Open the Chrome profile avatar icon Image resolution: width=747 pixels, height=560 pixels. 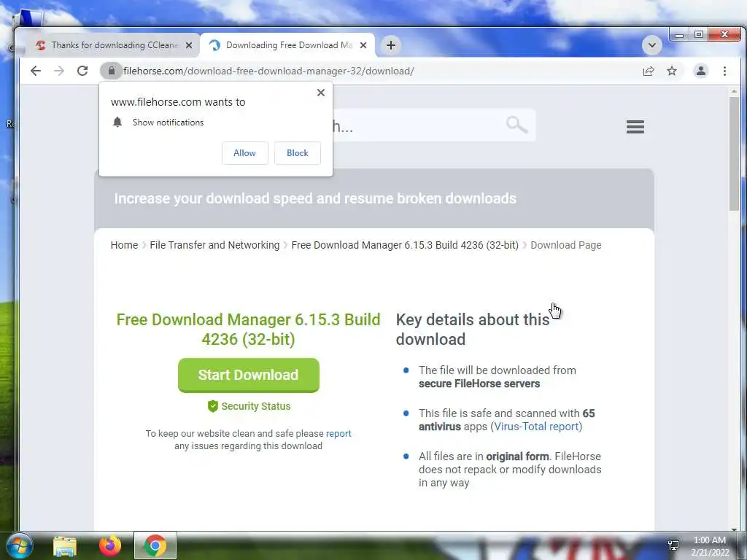tap(701, 71)
